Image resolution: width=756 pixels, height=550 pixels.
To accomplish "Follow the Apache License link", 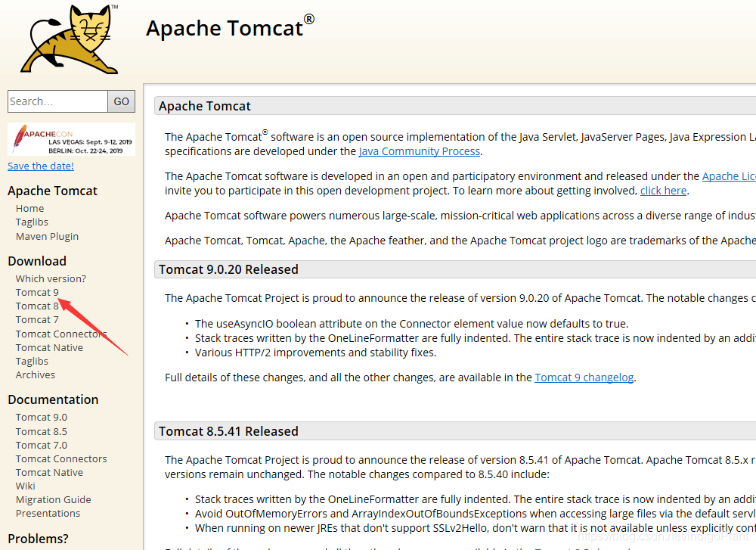I will (729, 176).
